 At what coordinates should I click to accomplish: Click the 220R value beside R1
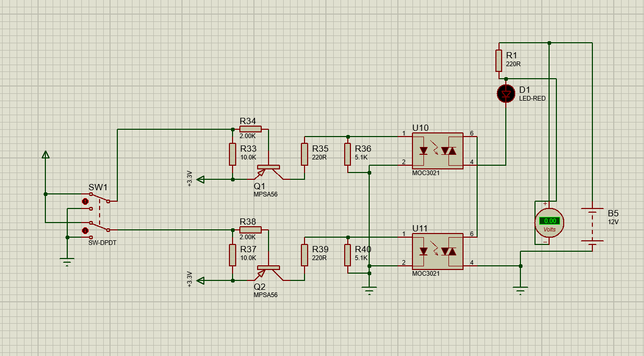(x=513, y=64)
